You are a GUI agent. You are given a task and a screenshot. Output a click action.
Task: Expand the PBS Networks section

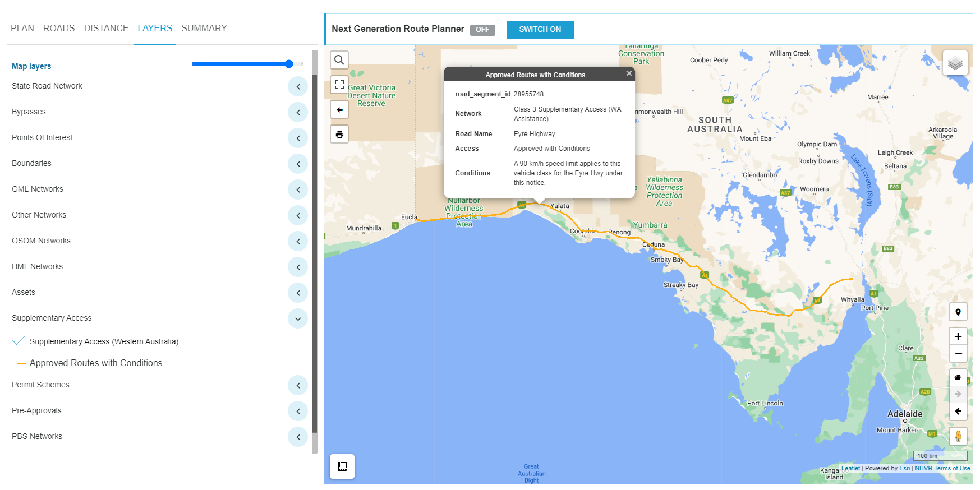point(298,437)
